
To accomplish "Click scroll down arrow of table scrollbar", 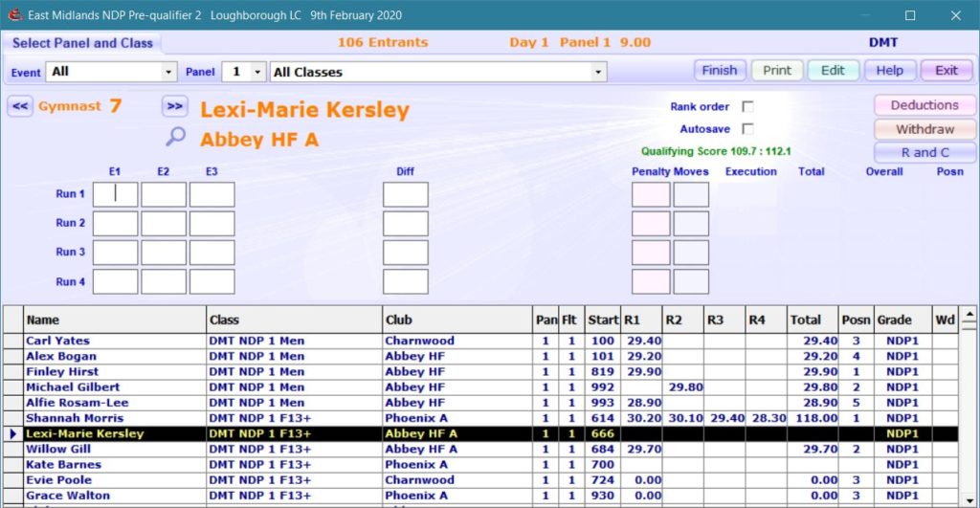I will click(x=969, y=500).
